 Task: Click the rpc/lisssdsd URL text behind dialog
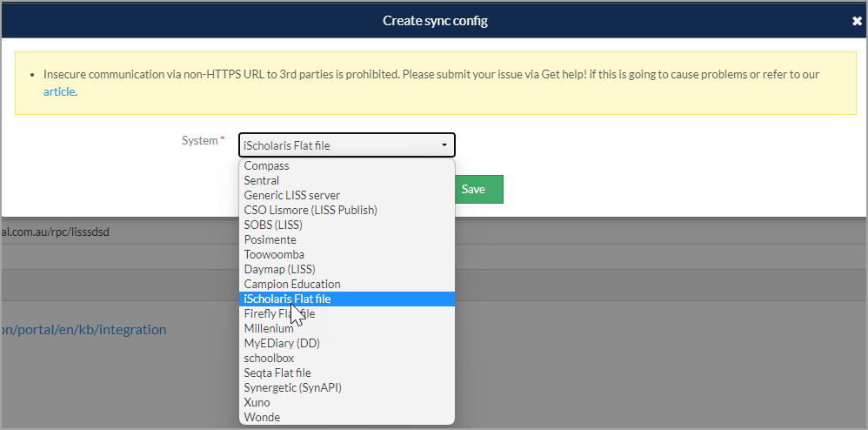click(55, 232)
